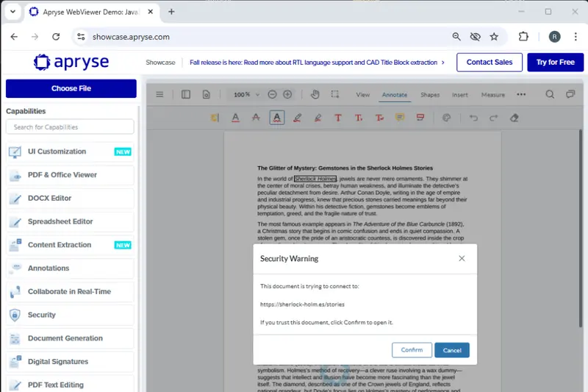The image size is (588, 392).
Task: Select the freehand highlighter tool
Action: pyautogui.click(x=318, y=118)
